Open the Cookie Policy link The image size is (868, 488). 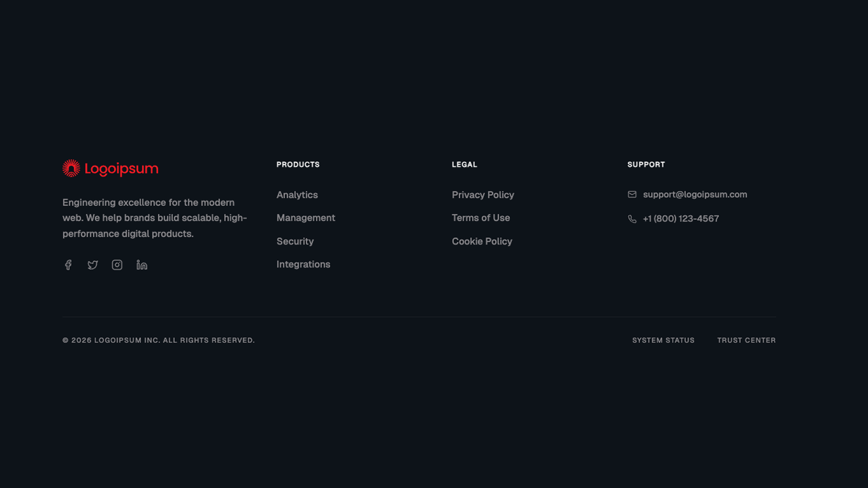pyautogui.click(x=482, y=241)
